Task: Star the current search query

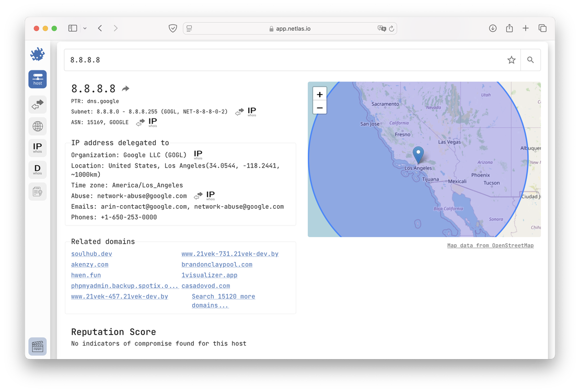Action: click(511, 60)
